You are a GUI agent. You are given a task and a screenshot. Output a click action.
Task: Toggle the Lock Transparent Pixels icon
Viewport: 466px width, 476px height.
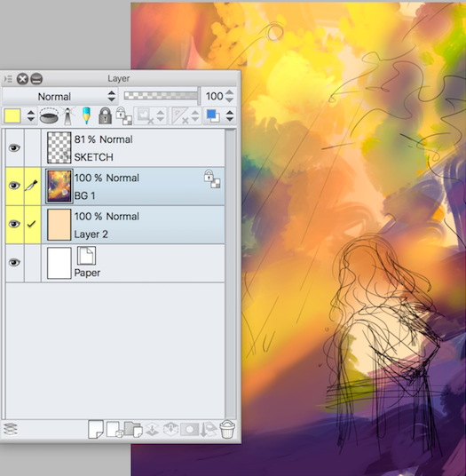click(x=123, y=115)
